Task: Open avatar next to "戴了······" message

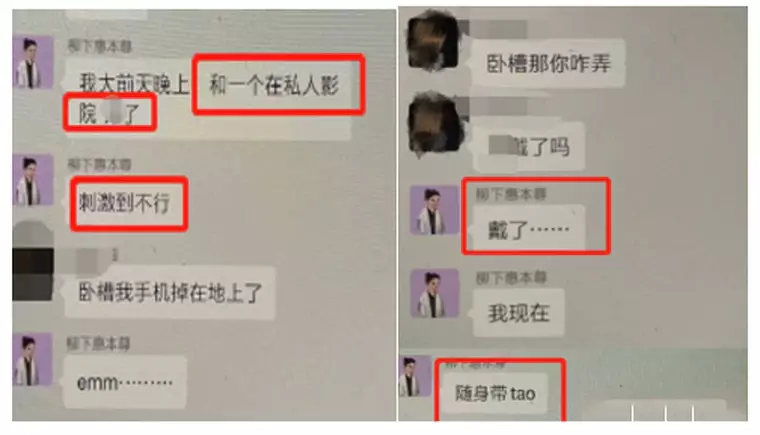Action: pos(434,210)
